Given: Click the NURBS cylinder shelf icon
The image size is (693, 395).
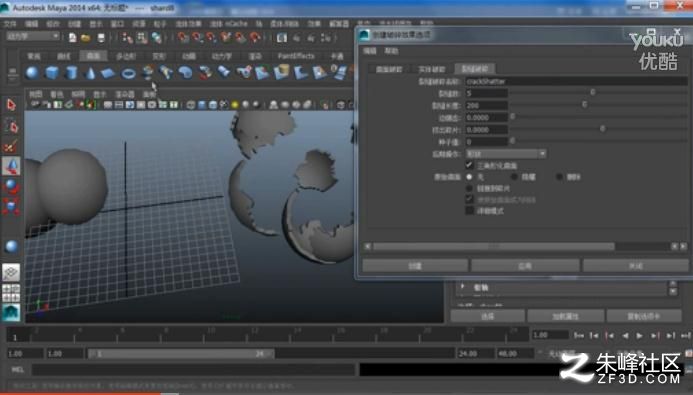Looking at the screenshot, I should tap(71, 72).
